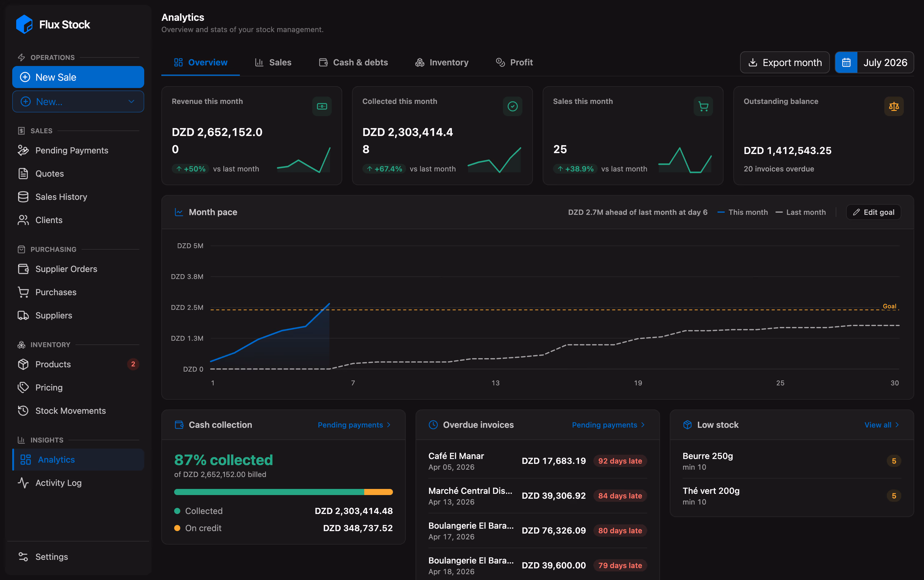
Task: Click the Goal marker label on chart
Action: [889, 306]
